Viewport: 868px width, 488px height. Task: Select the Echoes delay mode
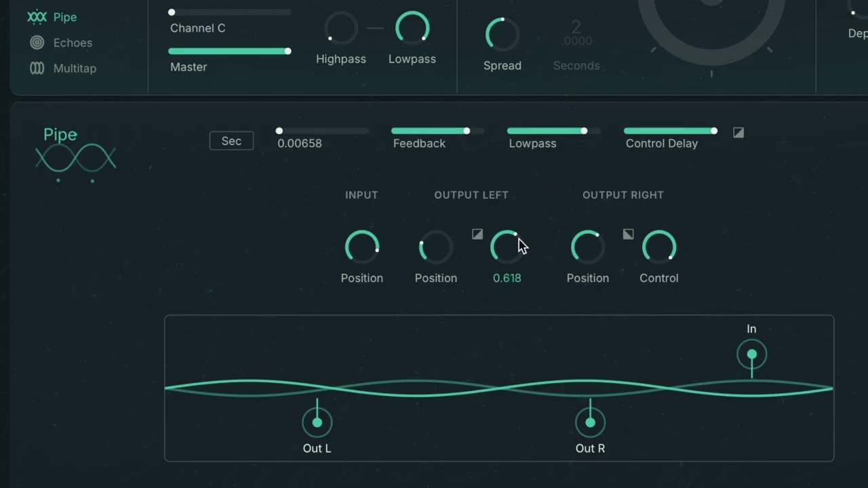[x=61, y=43]
